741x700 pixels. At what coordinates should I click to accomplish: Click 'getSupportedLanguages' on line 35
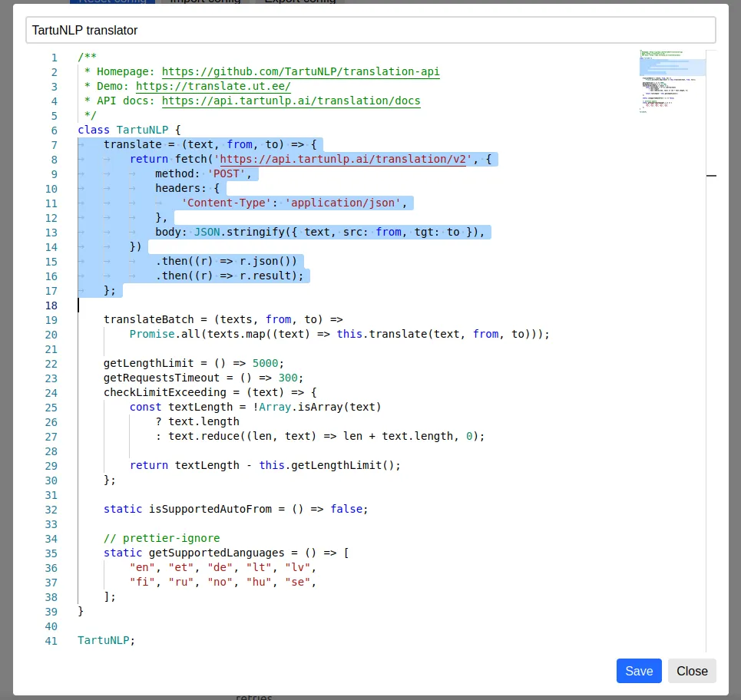click(217, 553)
